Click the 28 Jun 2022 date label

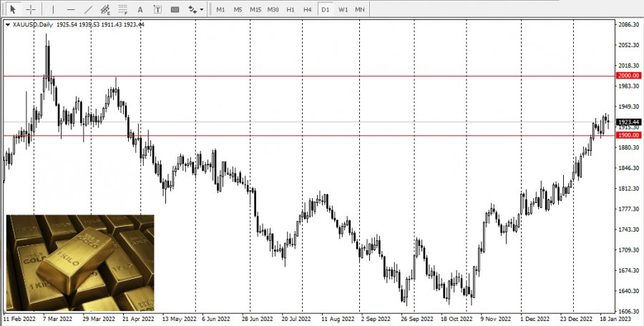pyautogui.click(x=257, y=319)
